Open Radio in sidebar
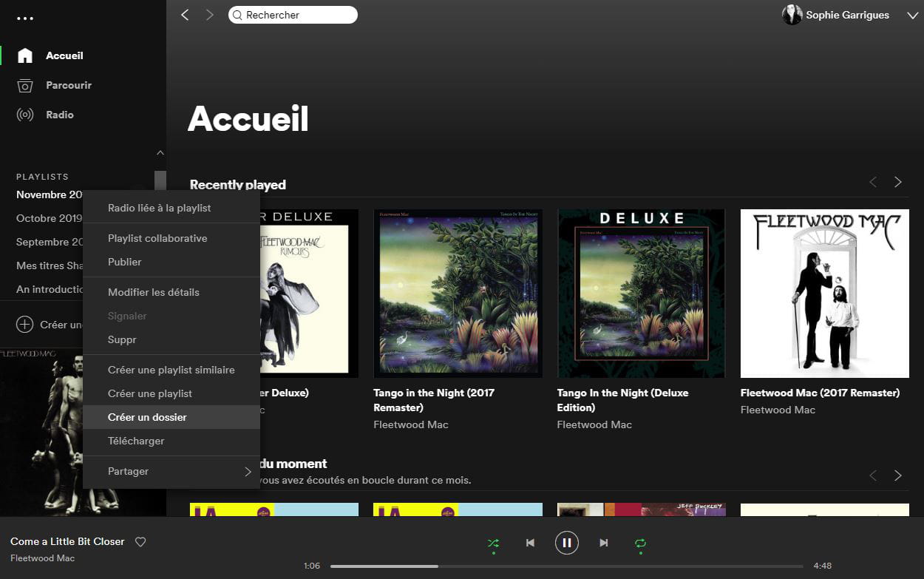 tap(60, 115)
